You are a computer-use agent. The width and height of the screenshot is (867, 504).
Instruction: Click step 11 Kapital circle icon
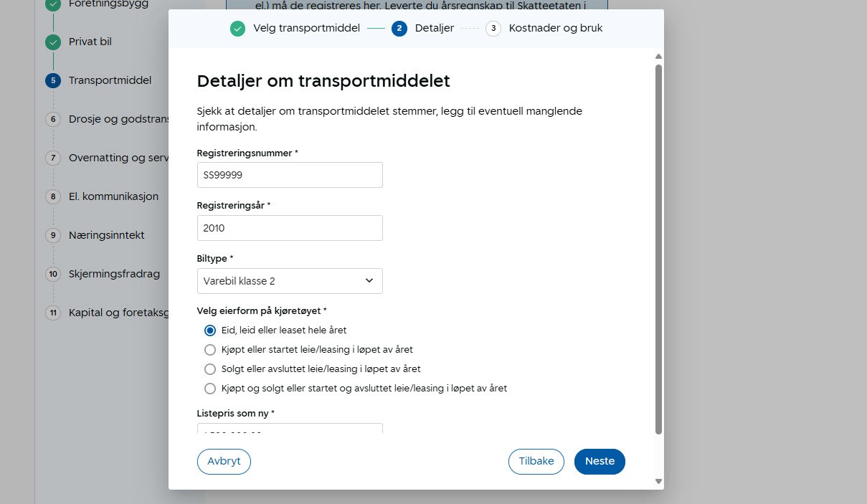pos(53,313)
